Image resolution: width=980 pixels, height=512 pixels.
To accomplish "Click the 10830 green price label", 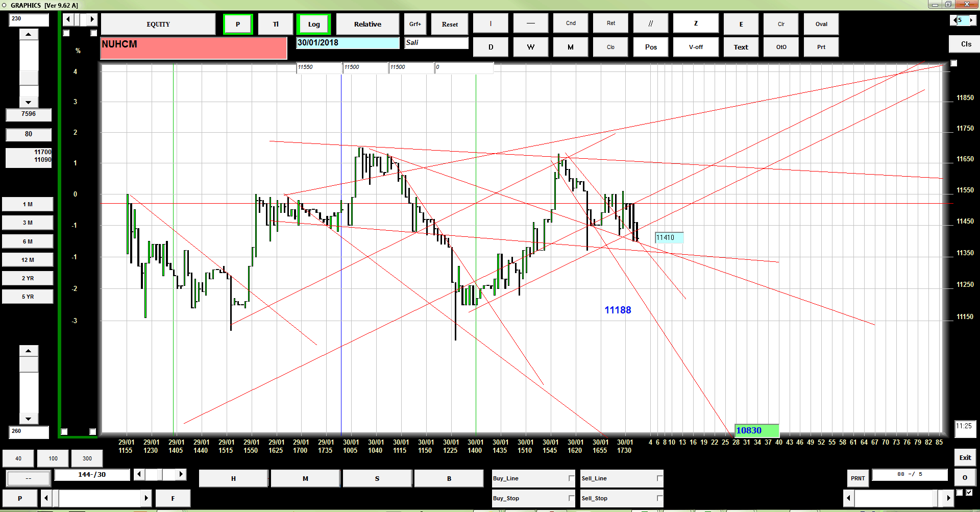I will pos(757,430).
